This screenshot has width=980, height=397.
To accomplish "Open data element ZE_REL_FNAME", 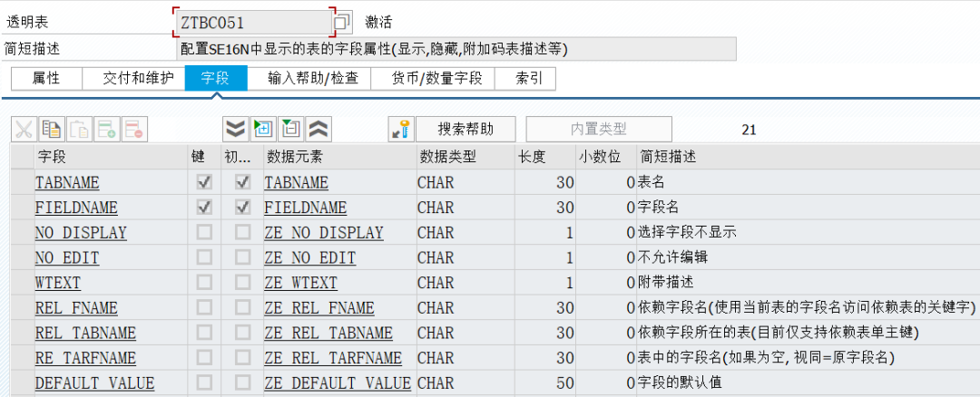I will tap(319, 308).
